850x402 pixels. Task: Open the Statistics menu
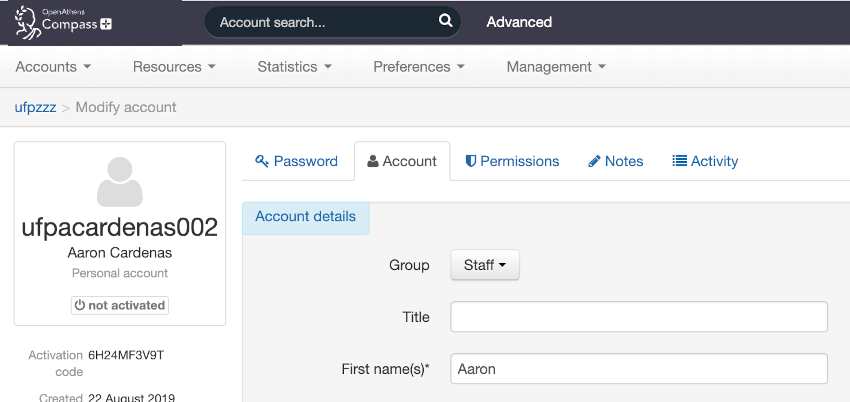[294, 67]
